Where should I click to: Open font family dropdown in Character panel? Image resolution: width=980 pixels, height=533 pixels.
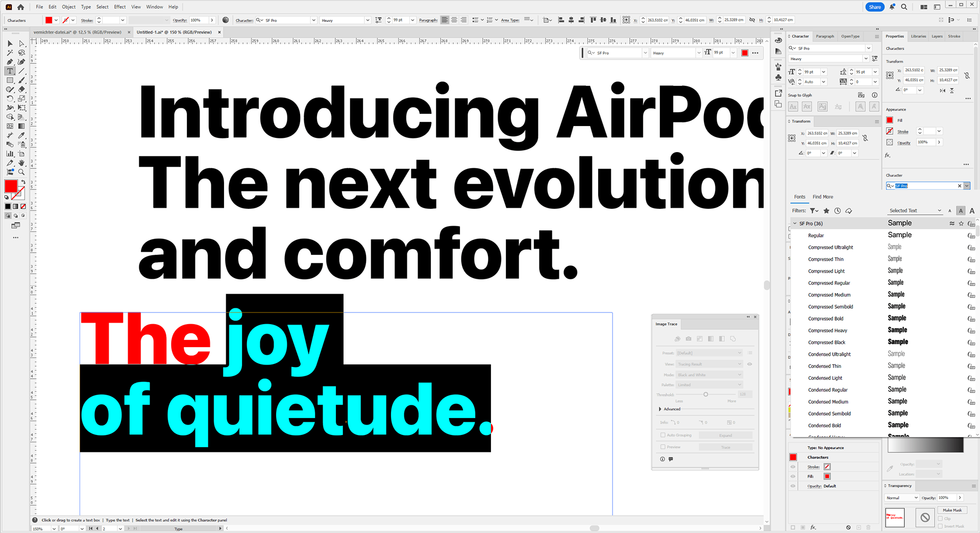point(868,48)
